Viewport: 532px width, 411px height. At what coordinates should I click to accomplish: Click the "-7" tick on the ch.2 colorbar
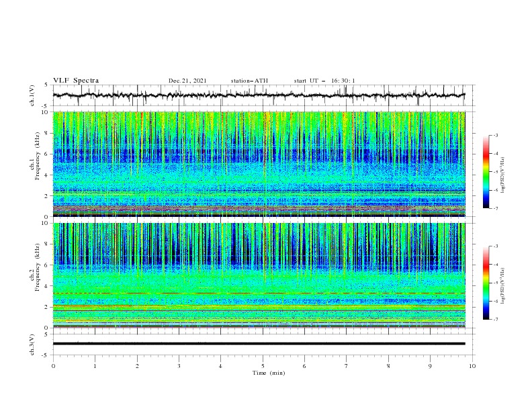pos(495,319)
